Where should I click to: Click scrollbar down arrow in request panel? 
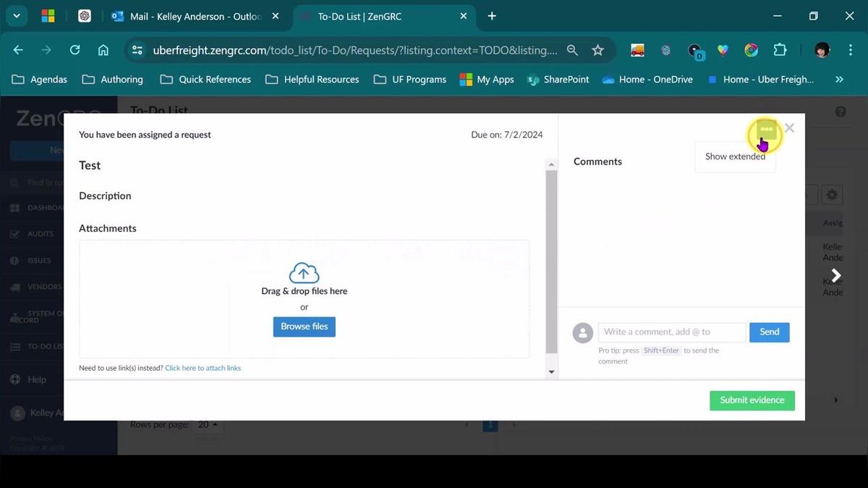[551, 372]
